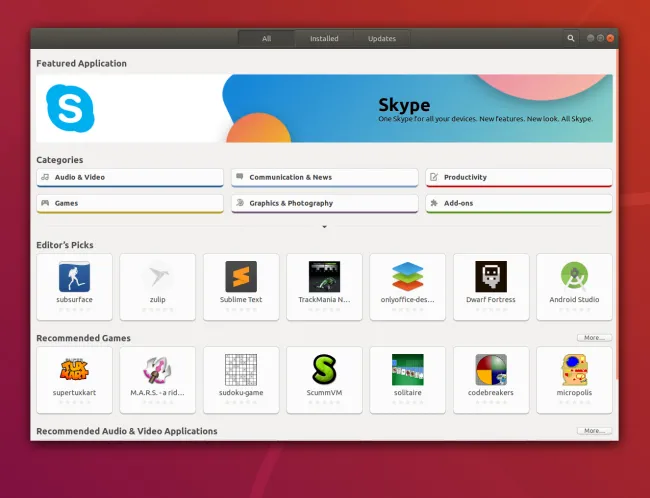Open the Productivity category
Screen dimensions: 650x498
519,177
